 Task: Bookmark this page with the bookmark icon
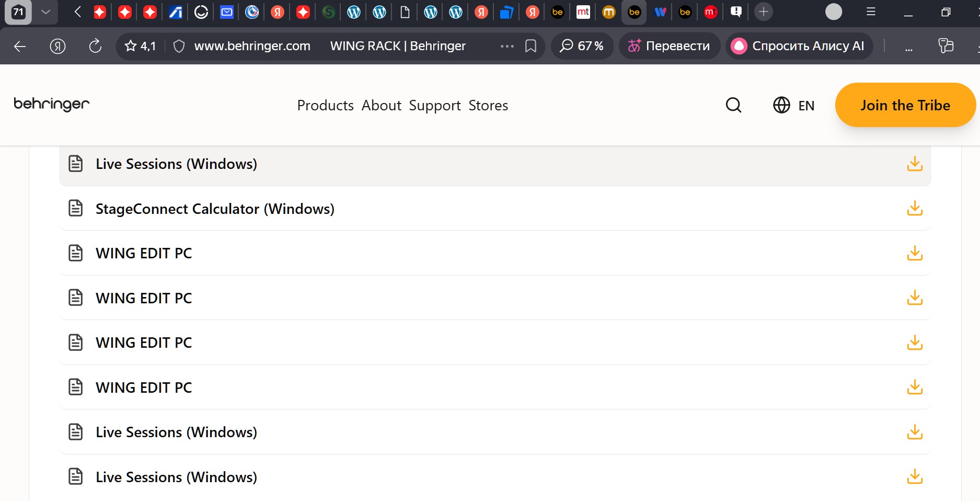(531, 47)
